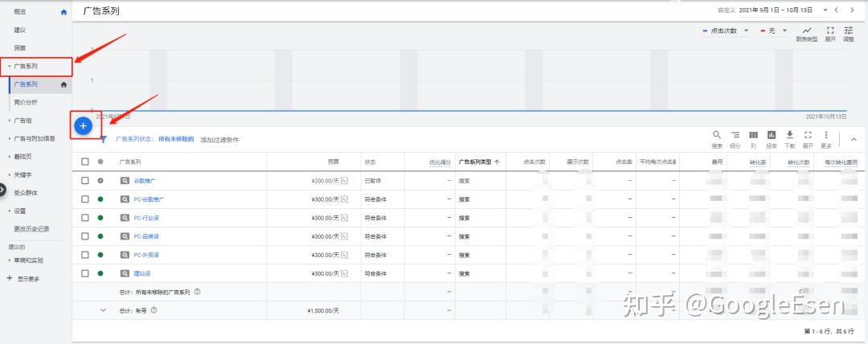
Task: Check the PC-外贸词 row checkbox
Action: point(84,255)
